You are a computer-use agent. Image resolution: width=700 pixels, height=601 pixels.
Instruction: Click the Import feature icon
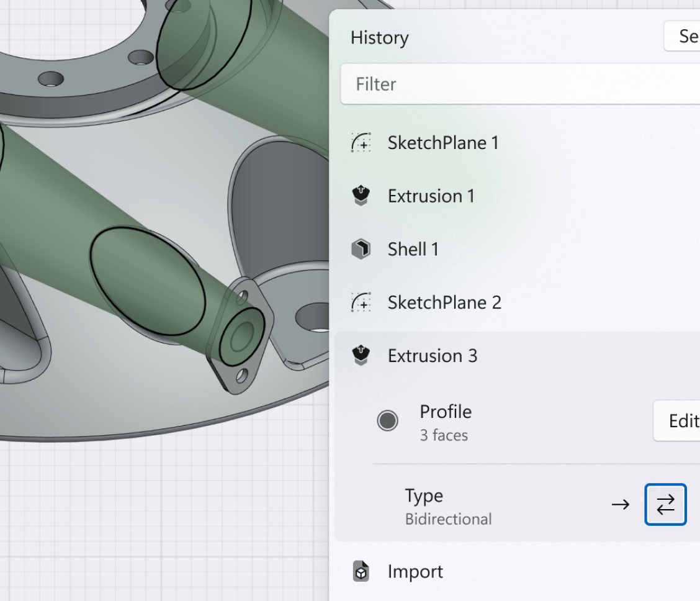[x=361, y=571]
